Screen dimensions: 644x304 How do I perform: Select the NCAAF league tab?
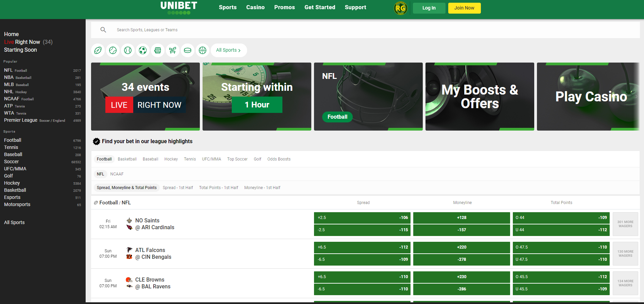117,174
